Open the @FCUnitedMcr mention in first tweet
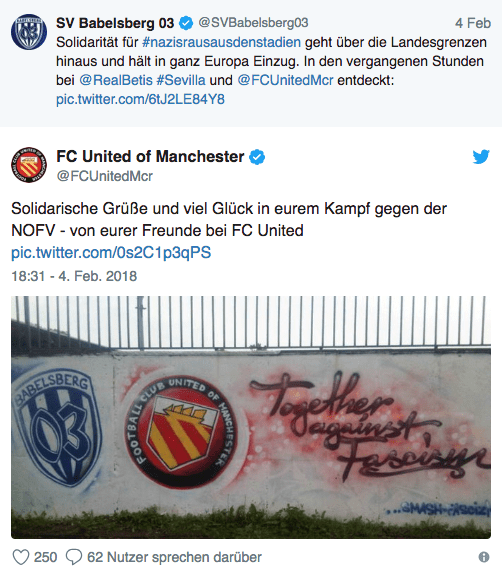 pyautogui.click(x=285, y=80)
